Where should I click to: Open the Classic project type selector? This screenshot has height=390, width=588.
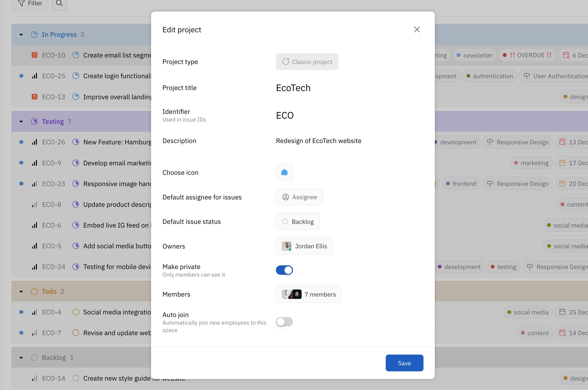pos(307,62)
